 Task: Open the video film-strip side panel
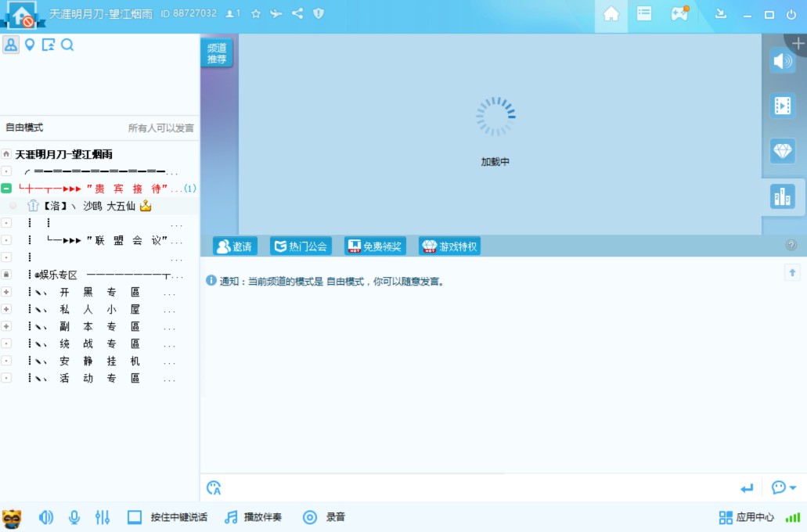[782, 106]
